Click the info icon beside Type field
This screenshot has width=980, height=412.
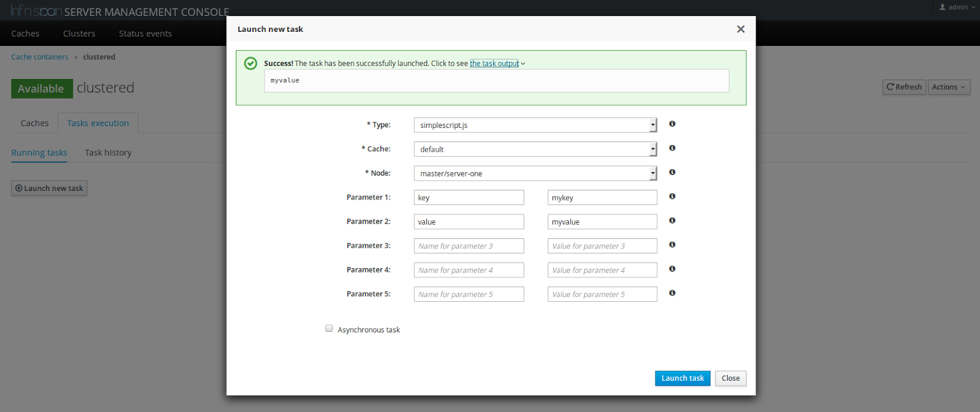tap(672, 124)
